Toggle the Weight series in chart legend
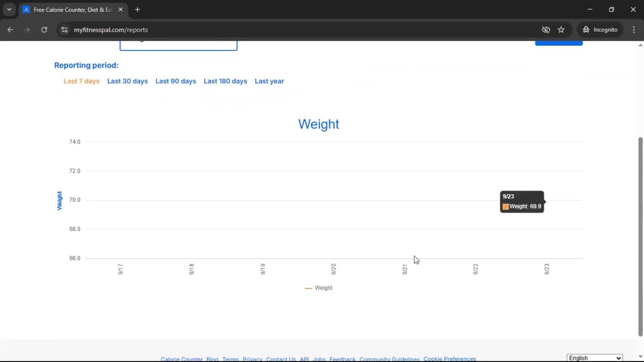 (319, 288)
